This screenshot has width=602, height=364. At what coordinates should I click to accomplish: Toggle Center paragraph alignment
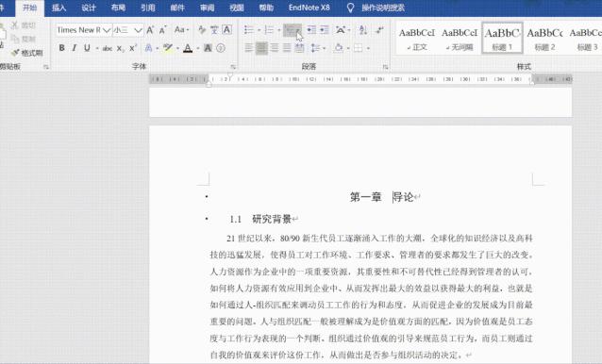261,48
